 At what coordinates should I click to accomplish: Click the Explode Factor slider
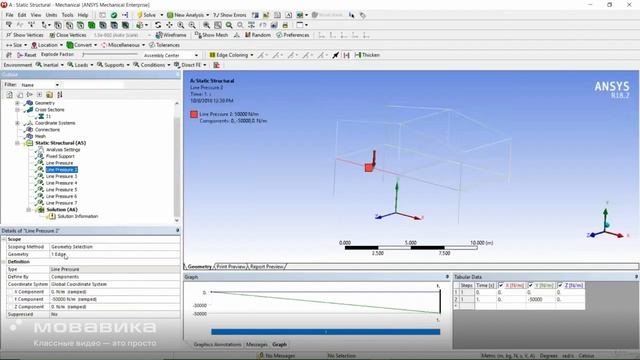[110, 55]
